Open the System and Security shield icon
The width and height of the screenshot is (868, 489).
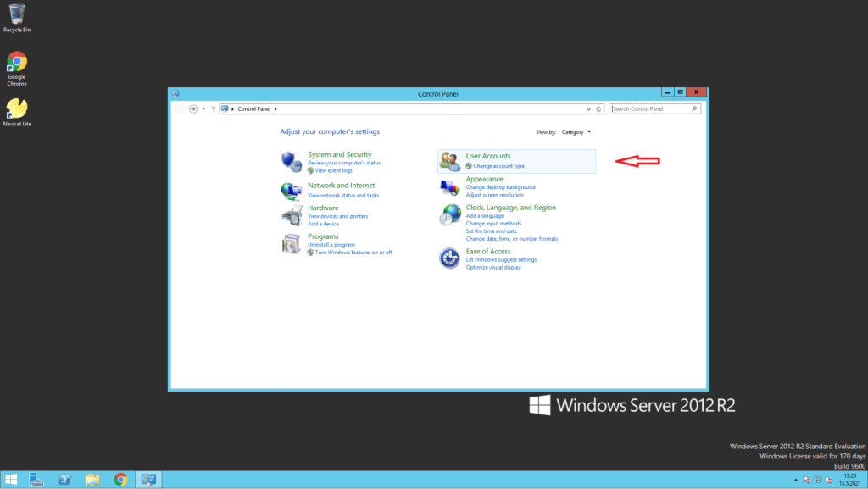pyautogui.click(x=292, y=162)
